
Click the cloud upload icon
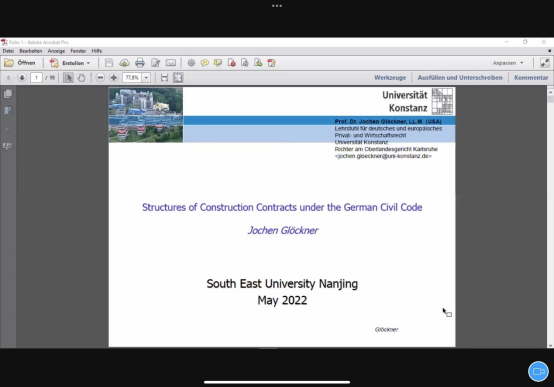(x=124, y=63)
